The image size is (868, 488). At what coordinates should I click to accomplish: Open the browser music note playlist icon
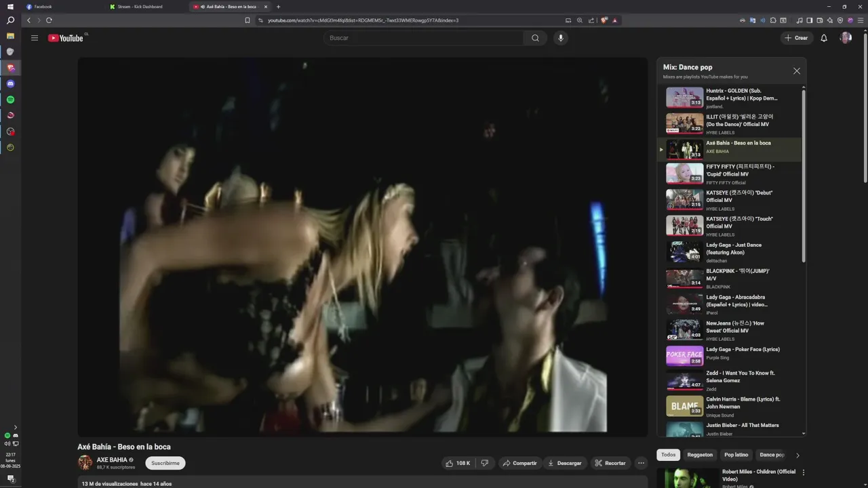800,20
